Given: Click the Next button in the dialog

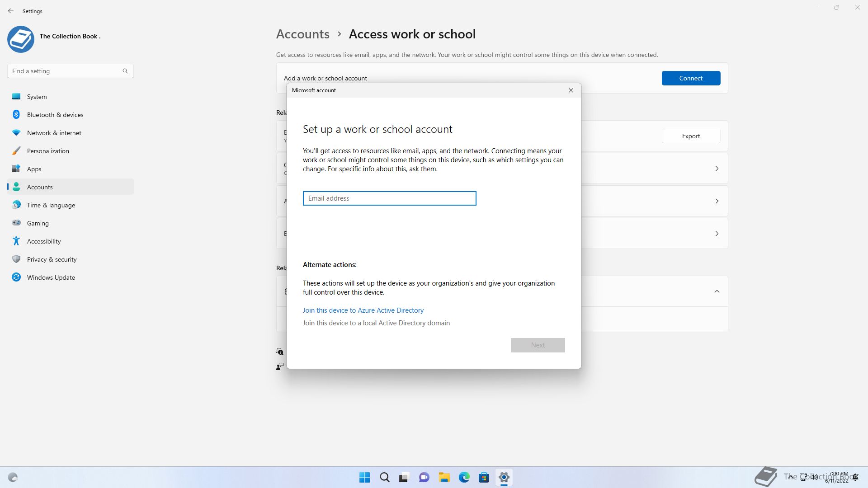Looking at the screenshot, I should point(538,345).
